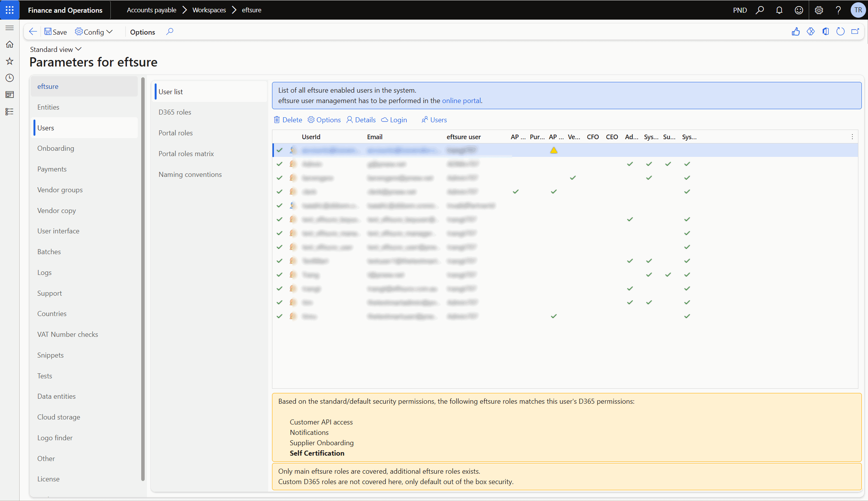Viewport: 868px width, 501px height.
Task: Open Modules list icon in left rail
Action: click(10, 112)
